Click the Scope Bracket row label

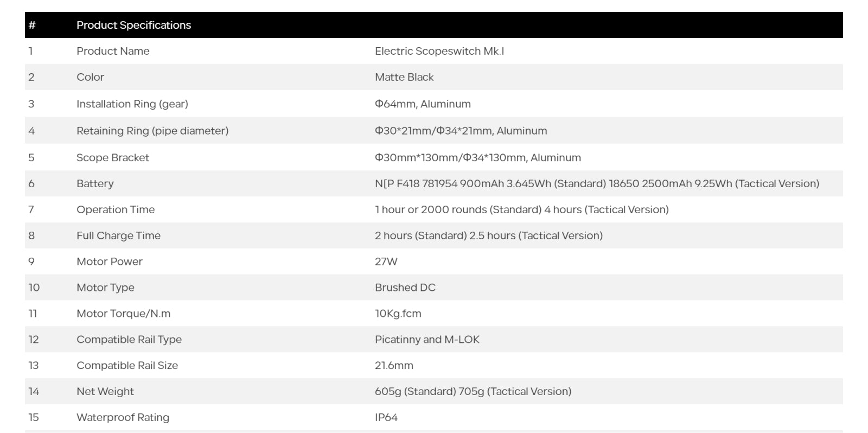point(112,157)
